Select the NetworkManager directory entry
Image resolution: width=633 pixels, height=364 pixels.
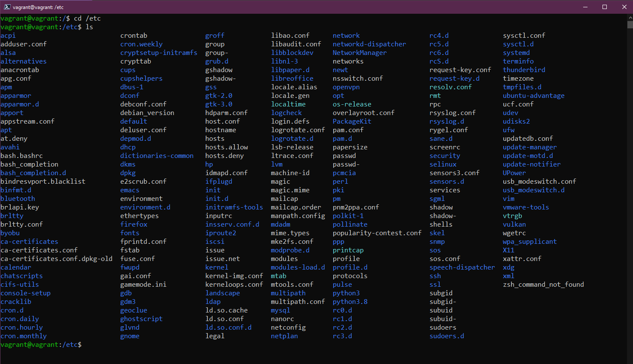[x=359, y=52]
